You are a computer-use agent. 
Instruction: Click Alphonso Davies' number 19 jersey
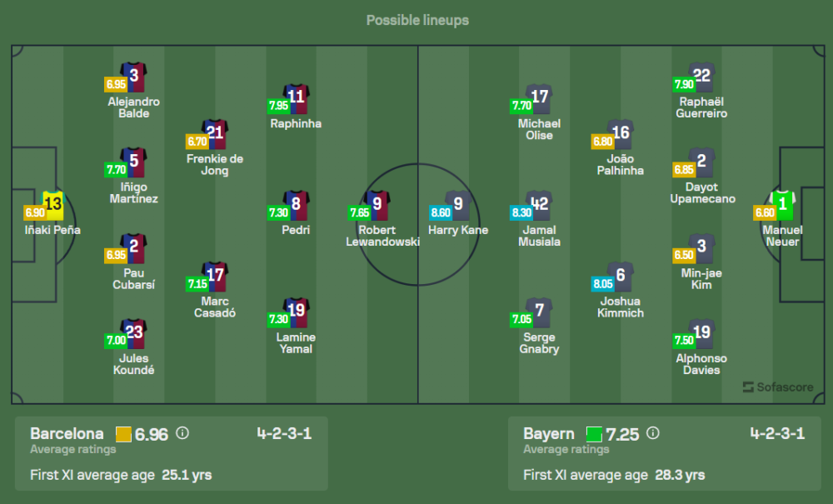click(701, 333)
